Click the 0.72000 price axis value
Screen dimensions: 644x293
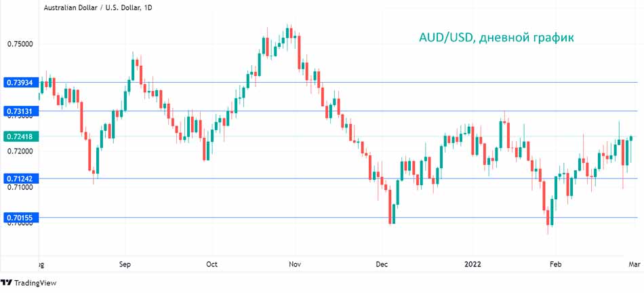[x=20, y=151]
